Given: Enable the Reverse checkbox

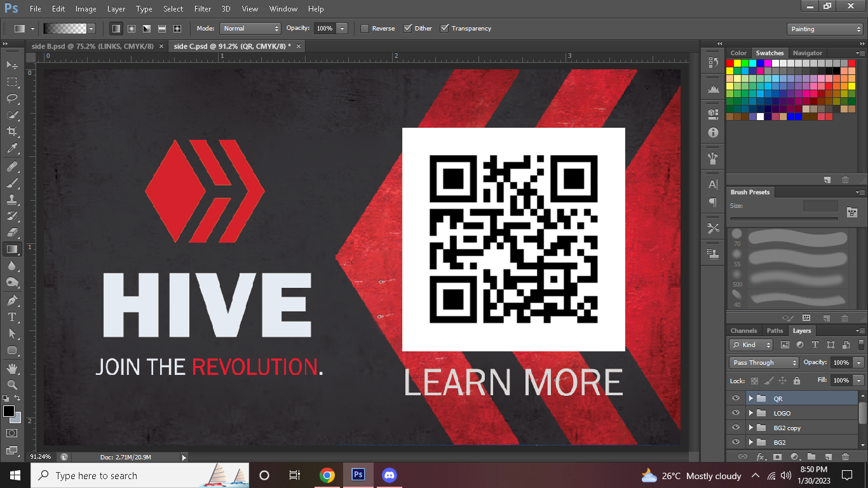Looking at the screenshot, I should coord(365,29).
